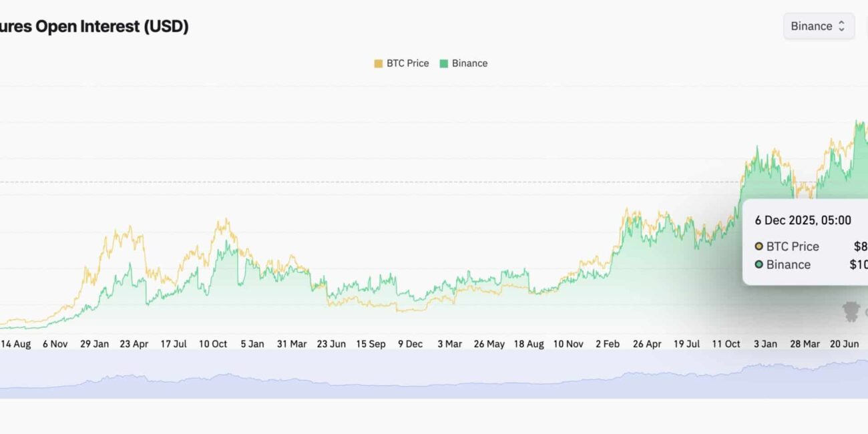Viewport: 868px width, 434px height.
Task: Select the tooltip date 6 Dec 2025, 05:00
Action: [x=803, y=220]
